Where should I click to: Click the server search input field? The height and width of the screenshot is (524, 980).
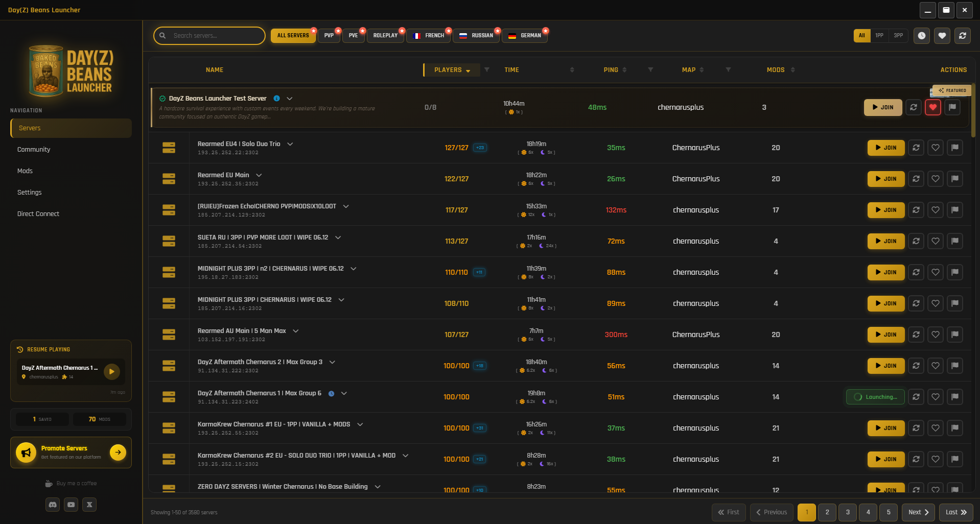coord(209,36)
